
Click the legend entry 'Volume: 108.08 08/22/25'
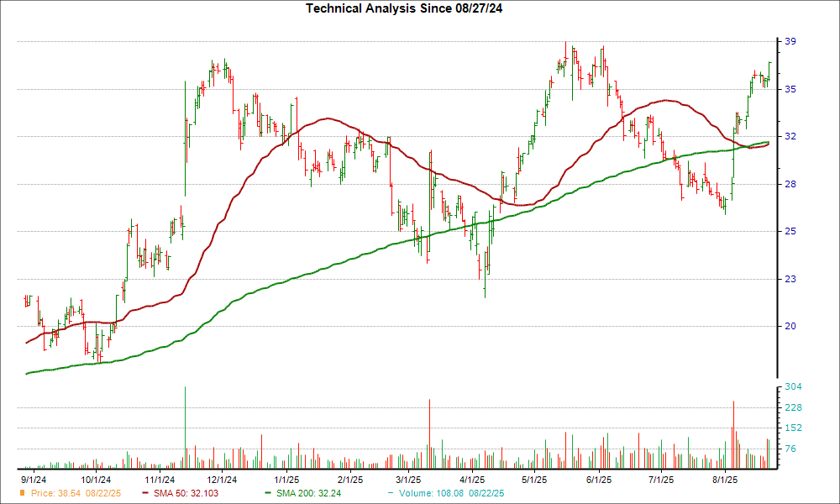point(451,493)
